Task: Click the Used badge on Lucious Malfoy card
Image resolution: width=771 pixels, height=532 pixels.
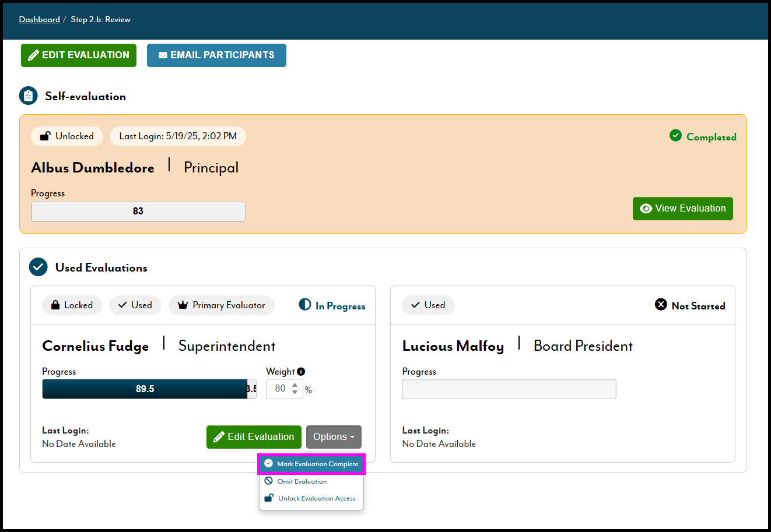Action: (x=428, y=305)
